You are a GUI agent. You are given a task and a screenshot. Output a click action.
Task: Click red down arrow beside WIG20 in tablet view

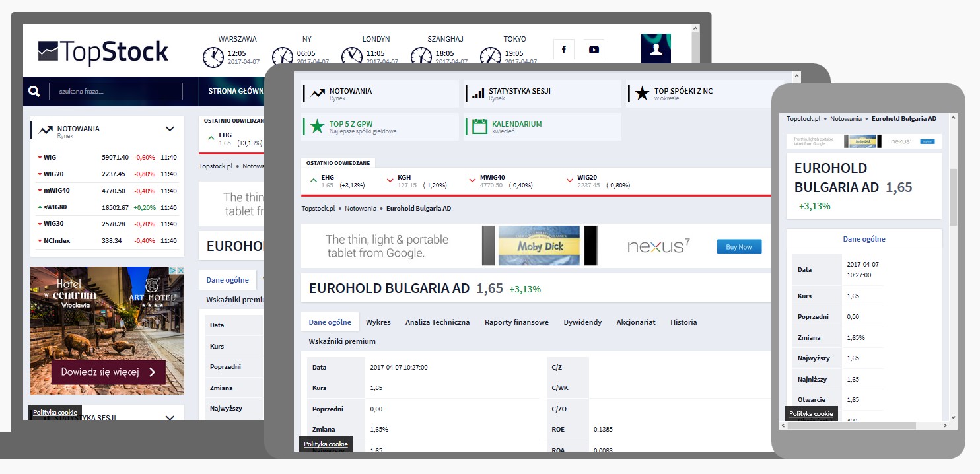570,180
